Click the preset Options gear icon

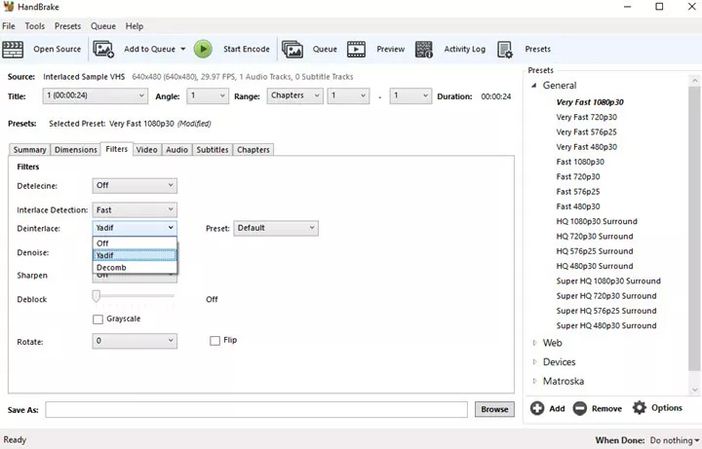[639, 408]
